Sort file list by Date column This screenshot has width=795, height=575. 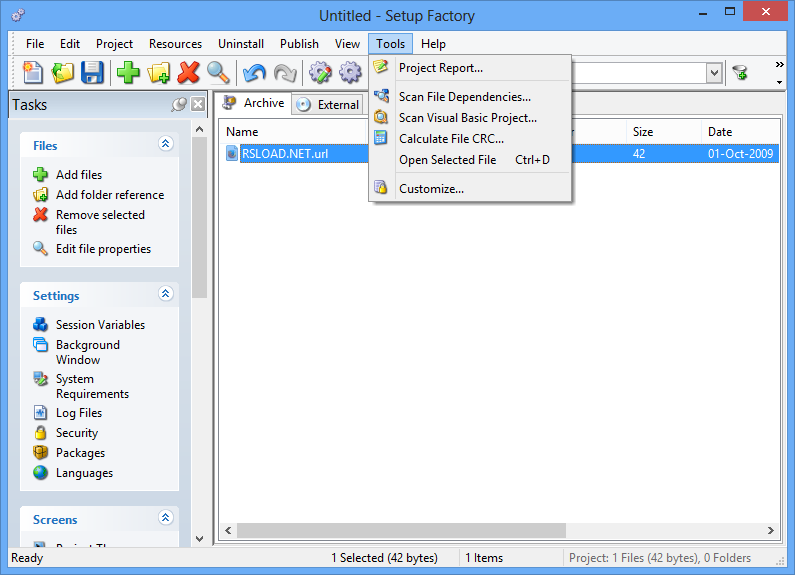click(x=740, y=132)
